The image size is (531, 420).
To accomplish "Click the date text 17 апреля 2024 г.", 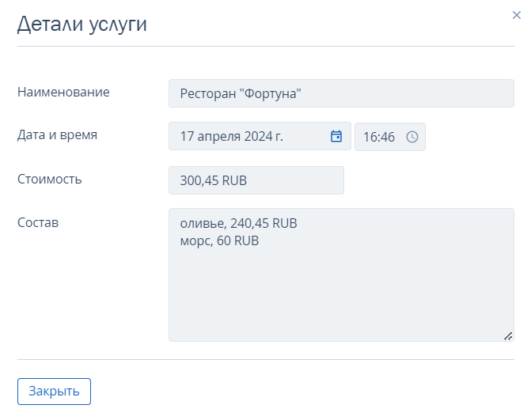I will (x=232, y=136).
